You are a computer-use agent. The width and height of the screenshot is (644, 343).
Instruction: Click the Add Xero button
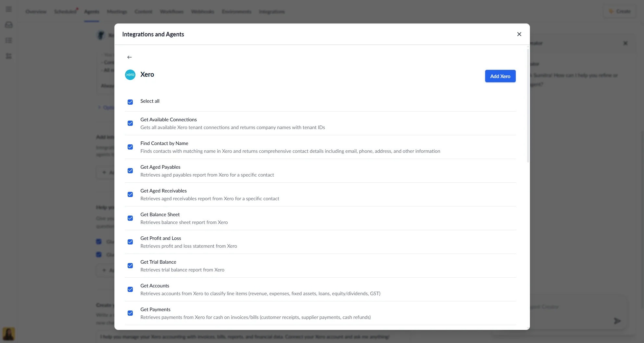(x=500, y=76)
